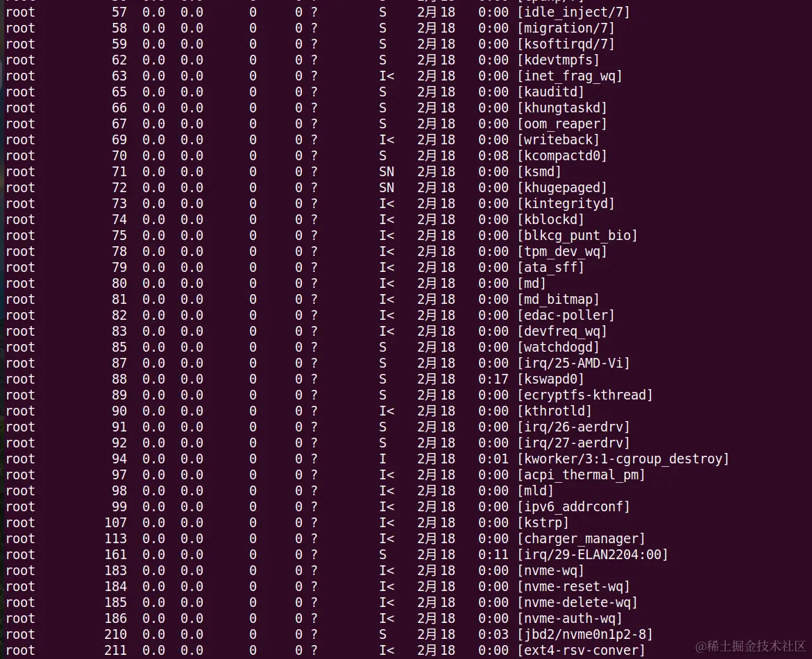Click the [jbd2/nvme0n1p2-8] process name
The width and height of the screenshot is (812, 659).
point(584,635)
